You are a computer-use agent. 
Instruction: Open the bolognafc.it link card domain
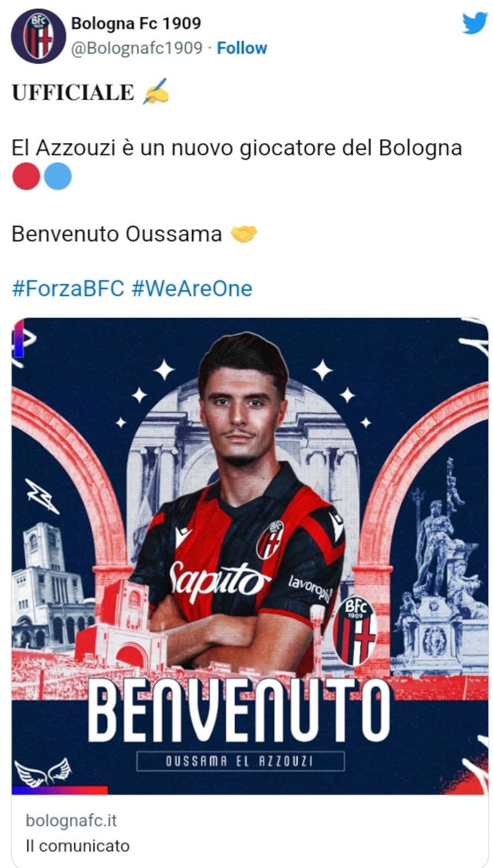click(x=72, y=820)
